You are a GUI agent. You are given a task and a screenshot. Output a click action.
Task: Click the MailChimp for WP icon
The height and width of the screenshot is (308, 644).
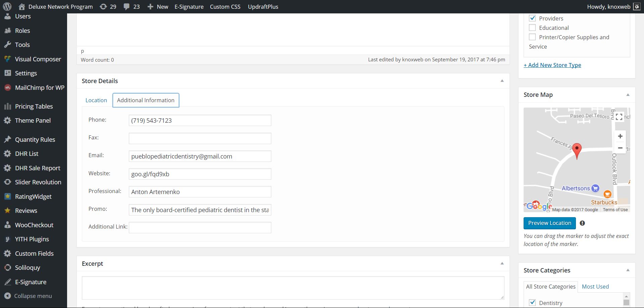pyautogui.click(x=7, y=87)
